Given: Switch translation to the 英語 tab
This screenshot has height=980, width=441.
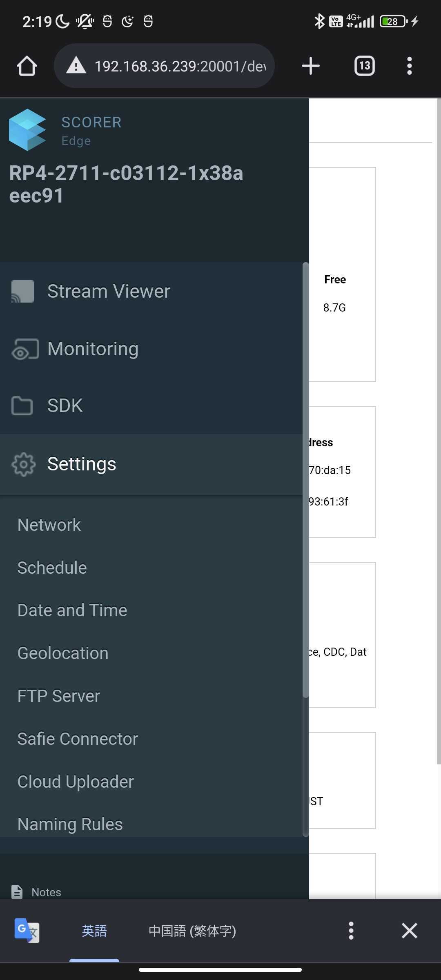Looking at the screenshot, I should coord(94,931).
